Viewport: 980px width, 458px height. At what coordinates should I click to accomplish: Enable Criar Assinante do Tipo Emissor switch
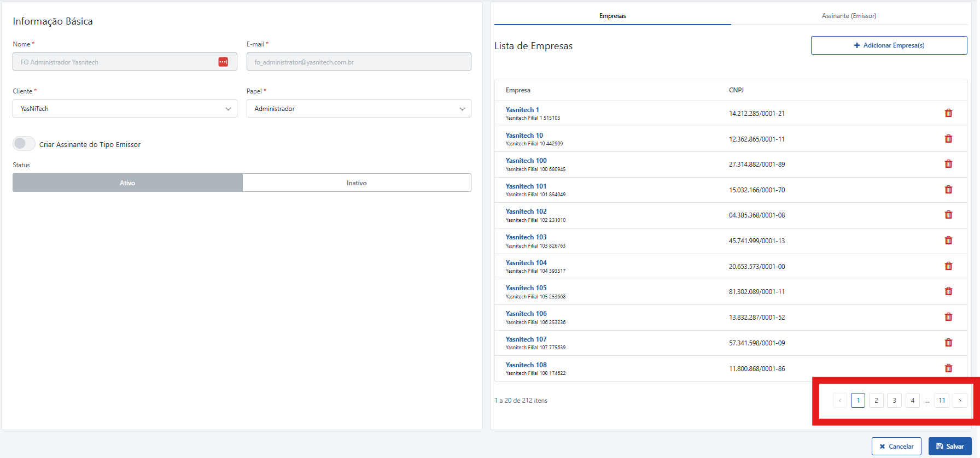click(24, 144)
